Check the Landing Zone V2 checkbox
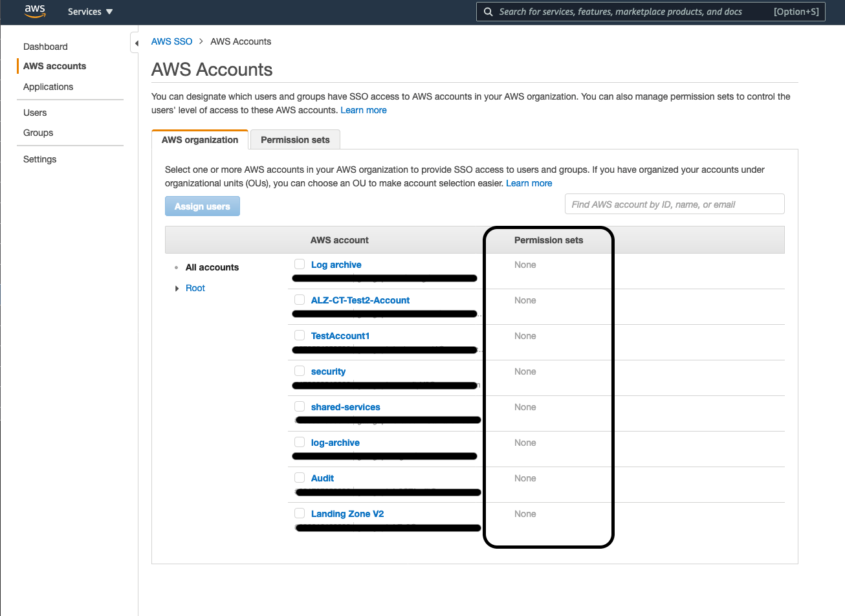 tap(300, 513)
